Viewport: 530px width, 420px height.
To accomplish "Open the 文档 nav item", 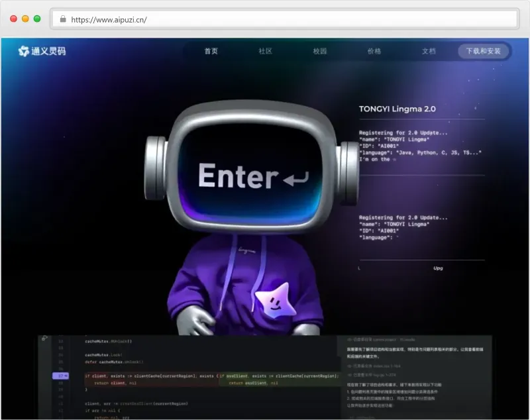I will 429,51.
